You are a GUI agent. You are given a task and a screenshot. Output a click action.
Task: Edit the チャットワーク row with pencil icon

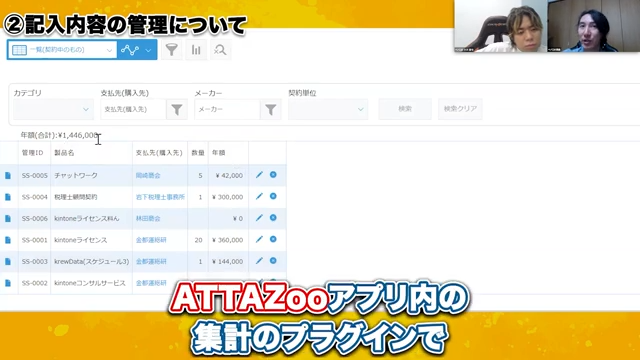click(x=259, y=175)
